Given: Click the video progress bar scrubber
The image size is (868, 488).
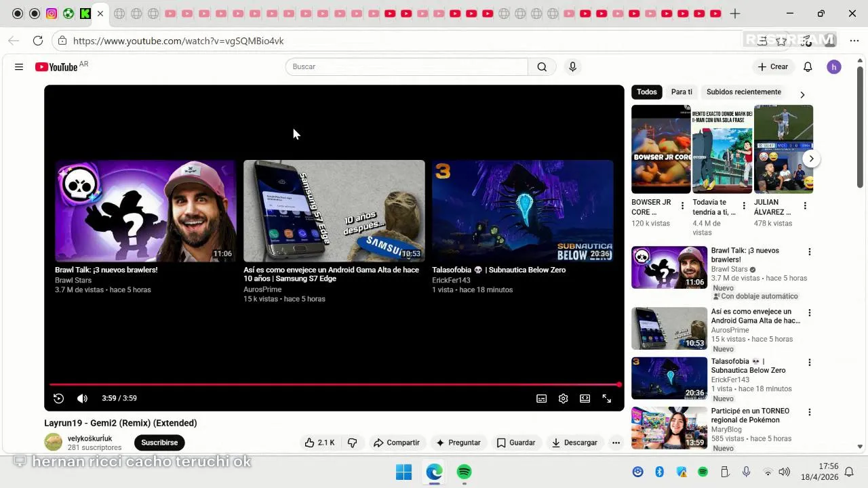Looking at the screenshot, I should tap(618, 384).
